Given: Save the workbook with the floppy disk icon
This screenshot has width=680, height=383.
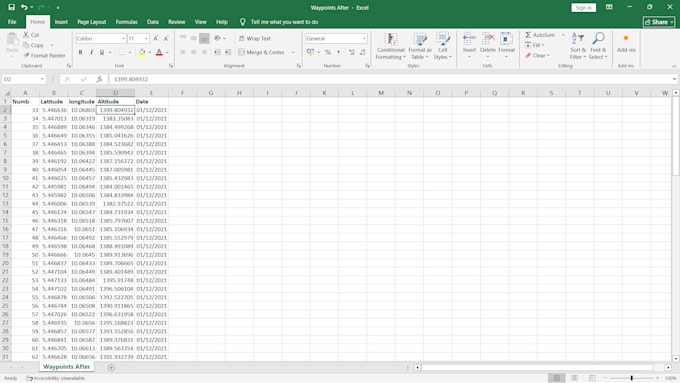Looking at the screenshot, I should point(12,7).
